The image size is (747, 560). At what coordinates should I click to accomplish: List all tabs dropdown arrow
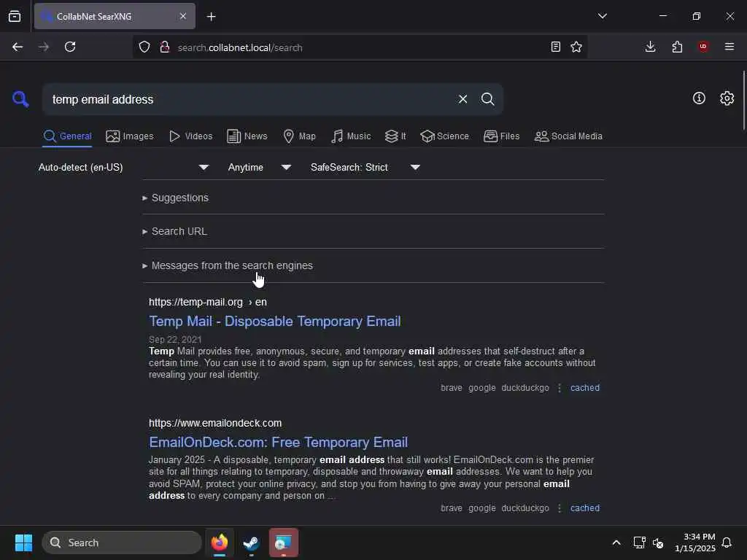coord(602,16)
